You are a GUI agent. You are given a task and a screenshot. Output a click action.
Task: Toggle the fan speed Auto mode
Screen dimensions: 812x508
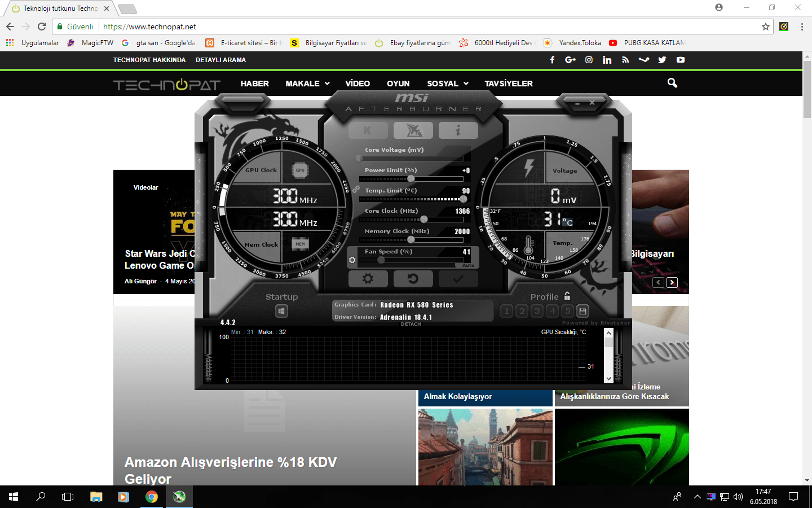[x=469, y=265]
